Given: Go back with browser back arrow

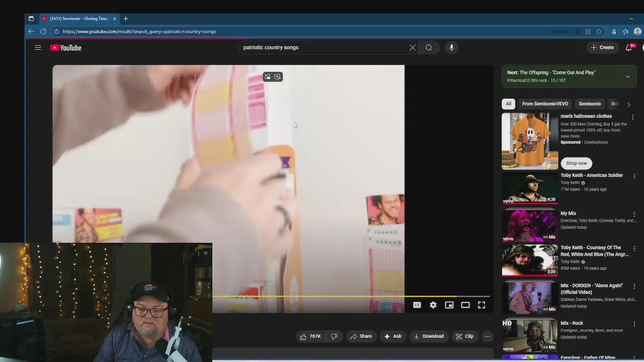Looking at the screenshot, I should point(31,32).
